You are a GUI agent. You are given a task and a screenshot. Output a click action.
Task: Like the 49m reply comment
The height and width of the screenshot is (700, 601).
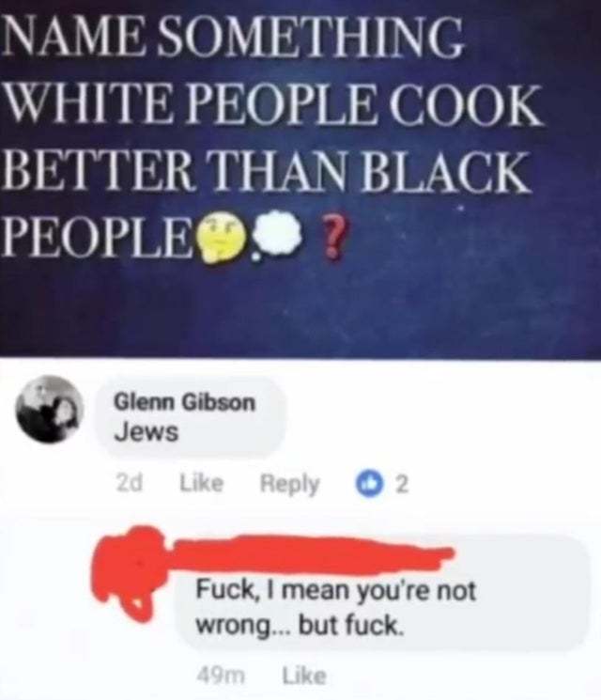304,676
